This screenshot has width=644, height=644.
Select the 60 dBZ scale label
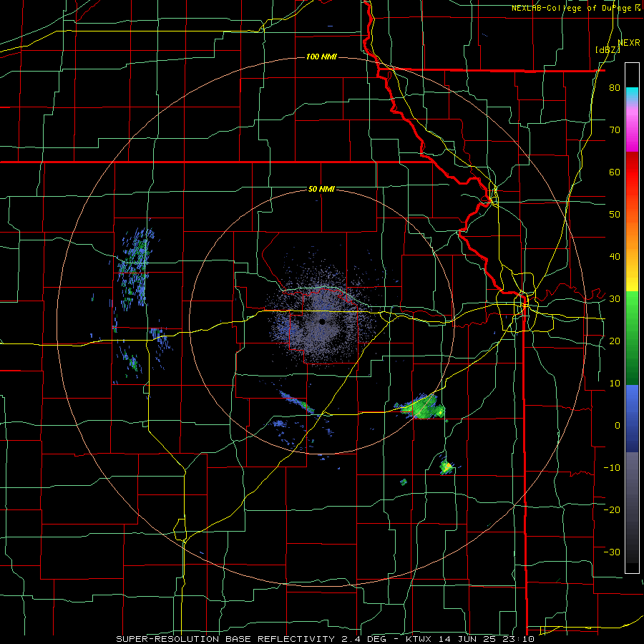pos(615,172)
